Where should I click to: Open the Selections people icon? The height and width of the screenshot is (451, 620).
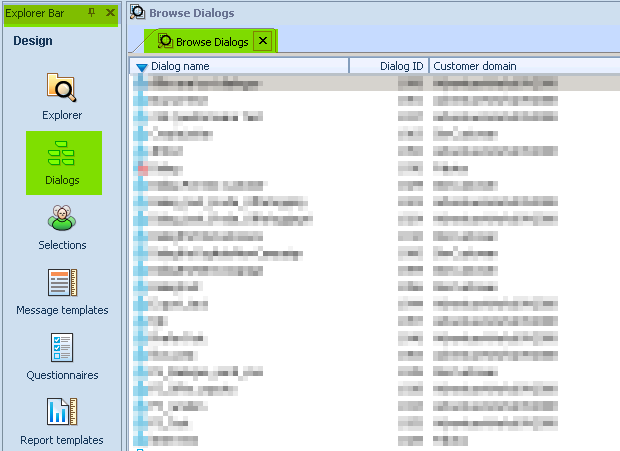[x=62, y=218]
